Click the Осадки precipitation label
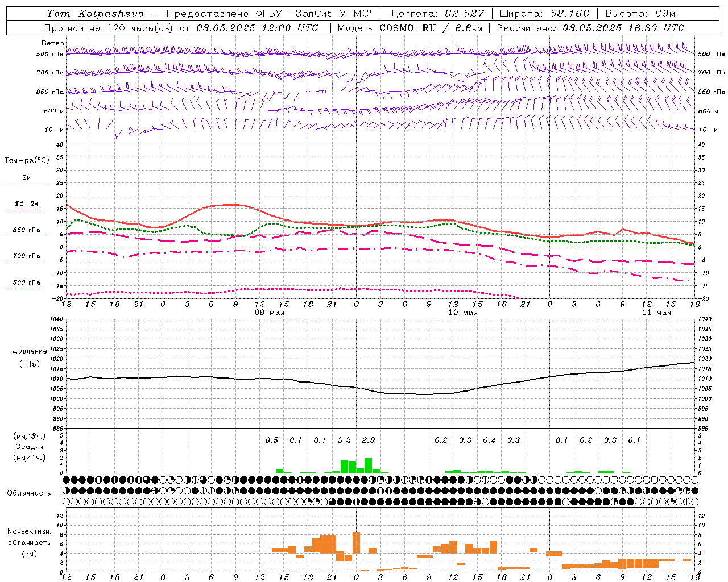 point(30,447)
